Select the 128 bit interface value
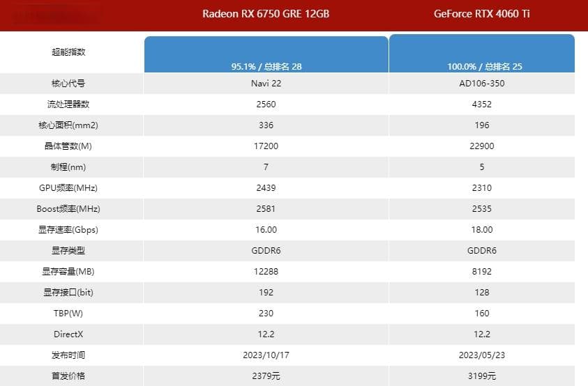 pyautogui.click(x=482, y=293)
